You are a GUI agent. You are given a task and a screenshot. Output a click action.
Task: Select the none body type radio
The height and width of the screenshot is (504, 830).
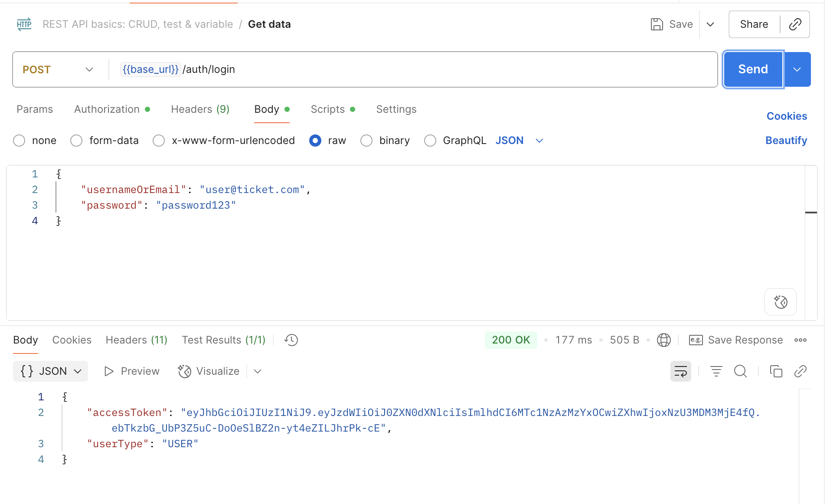click(x=19, y=141)
